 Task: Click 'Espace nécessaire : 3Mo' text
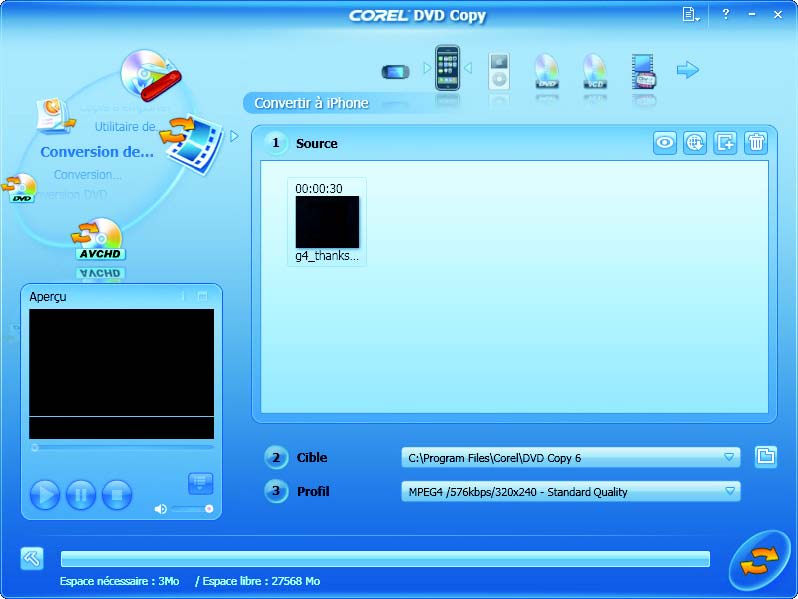[x=120, y=581]
